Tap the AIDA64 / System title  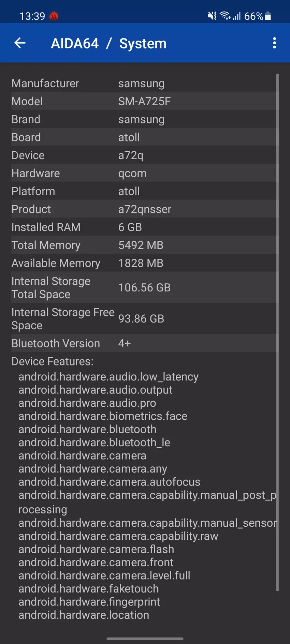click(x=108, y=43)
